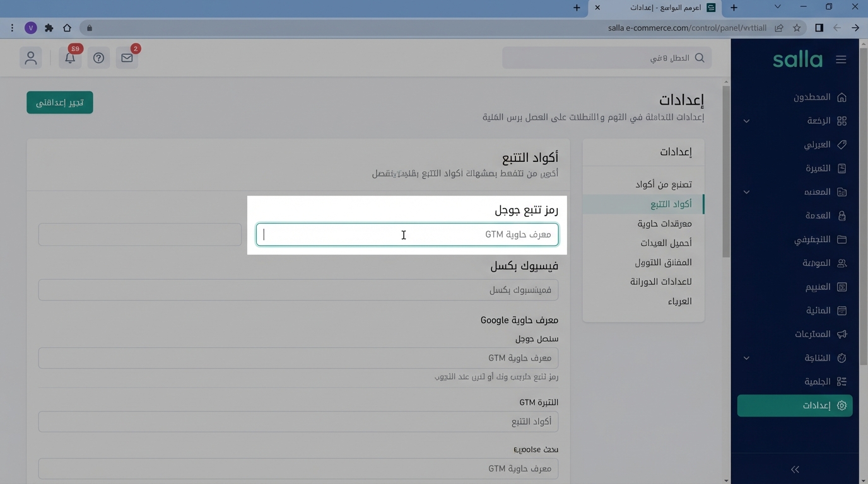Bookmark the page with the star icon
Screen dimensions: 868x484
coord(796,28)
